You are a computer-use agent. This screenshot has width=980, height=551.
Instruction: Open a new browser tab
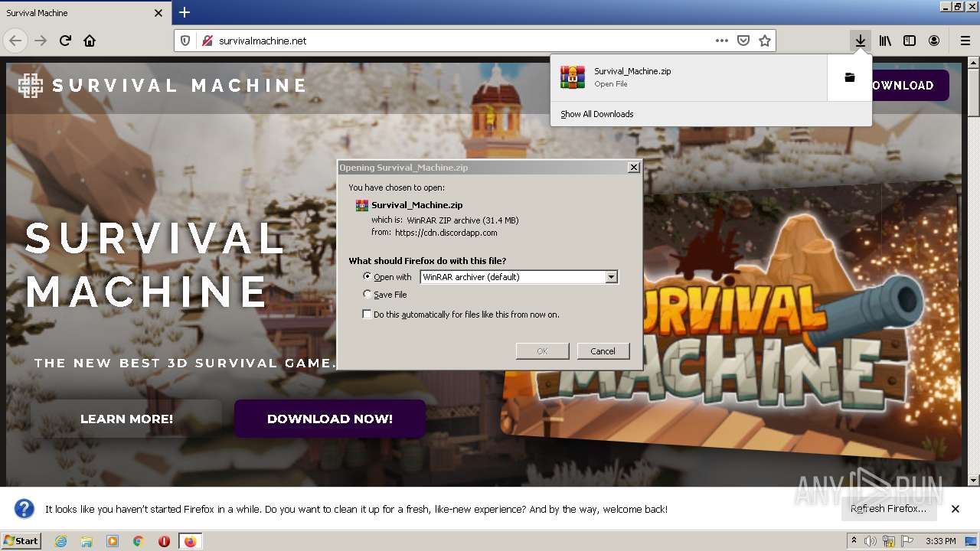click(x=185, y=12)
